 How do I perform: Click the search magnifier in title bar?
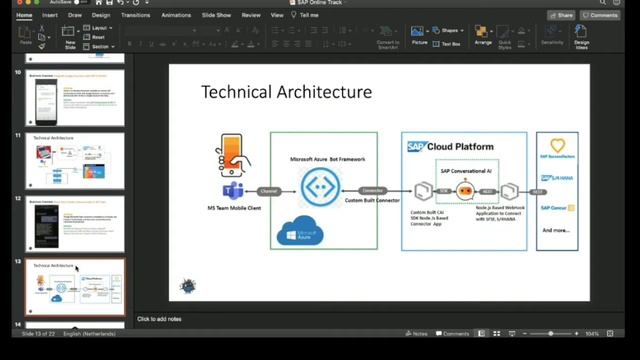coord(603,2)
